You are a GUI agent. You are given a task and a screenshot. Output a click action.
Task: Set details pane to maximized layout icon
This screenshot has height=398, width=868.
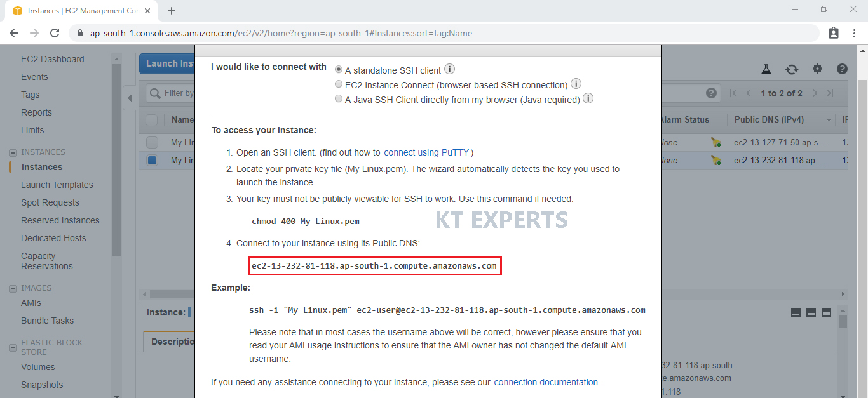coord(826,312)
